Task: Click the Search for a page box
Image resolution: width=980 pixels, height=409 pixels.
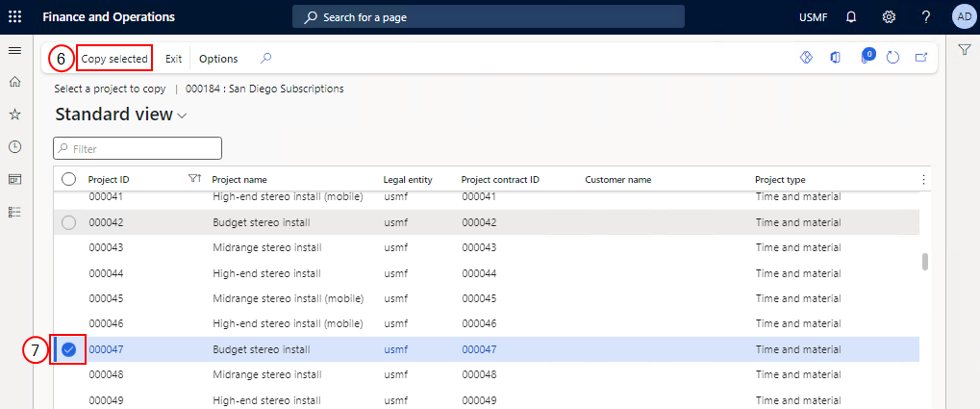Action: [x=489, y=17]
